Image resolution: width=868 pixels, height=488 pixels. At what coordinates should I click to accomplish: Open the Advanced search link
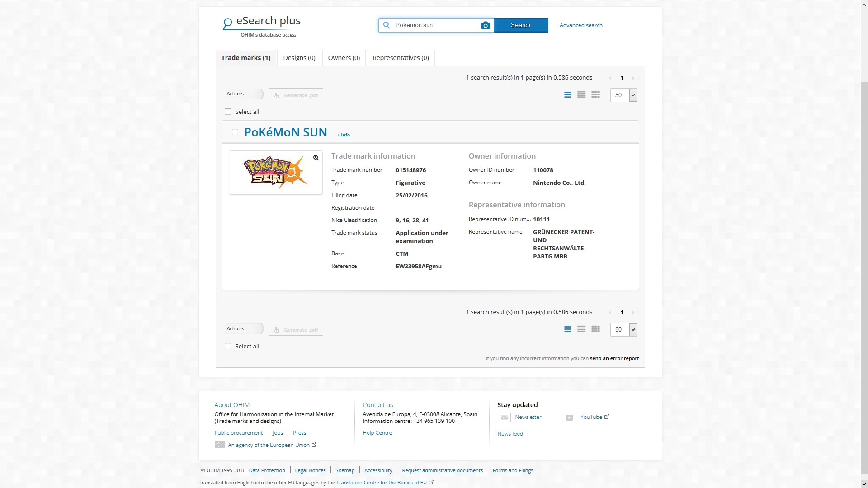pos(581,25)
